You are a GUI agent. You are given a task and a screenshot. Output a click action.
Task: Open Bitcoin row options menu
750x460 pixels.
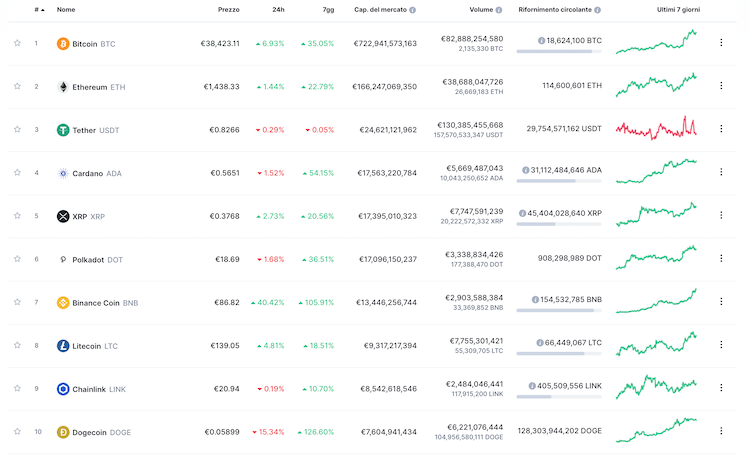pos(721,43)
